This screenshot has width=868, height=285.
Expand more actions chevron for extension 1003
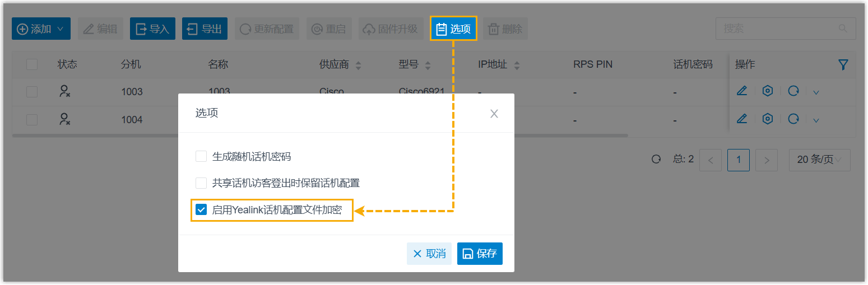tap(816, 92)
